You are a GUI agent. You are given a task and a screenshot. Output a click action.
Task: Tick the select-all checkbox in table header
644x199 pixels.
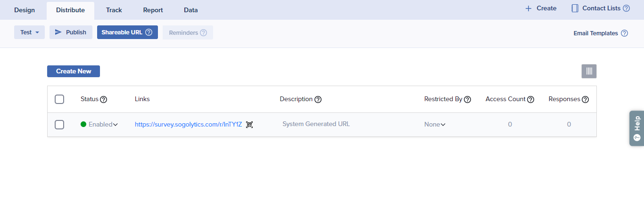59,99
